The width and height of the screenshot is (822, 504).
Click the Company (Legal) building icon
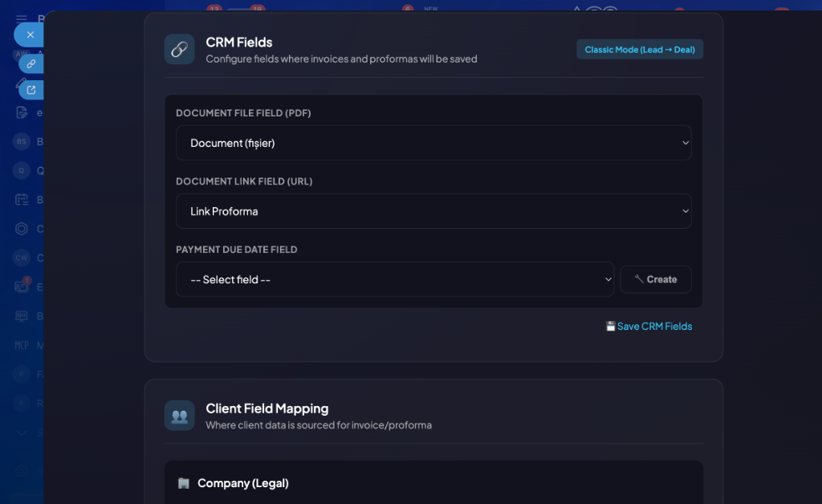pyautogui.click(x=184, y=483)
